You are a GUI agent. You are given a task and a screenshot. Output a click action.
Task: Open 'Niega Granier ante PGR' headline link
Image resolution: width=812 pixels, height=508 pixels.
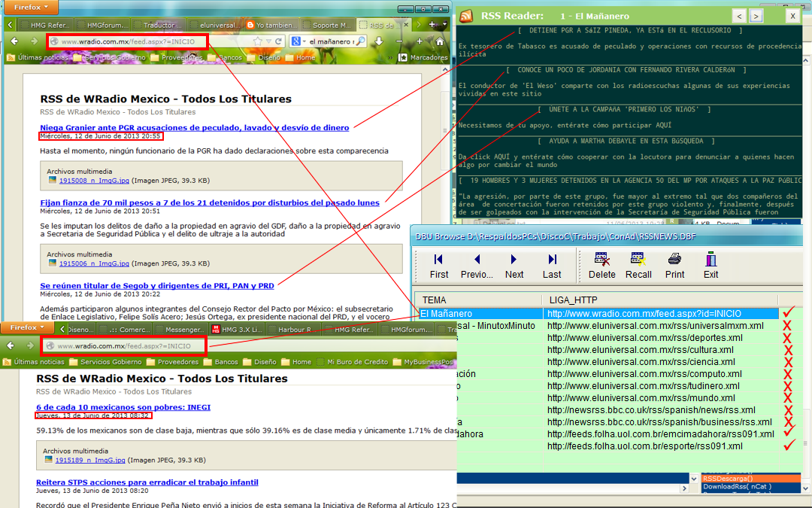(x=194, y=127)
